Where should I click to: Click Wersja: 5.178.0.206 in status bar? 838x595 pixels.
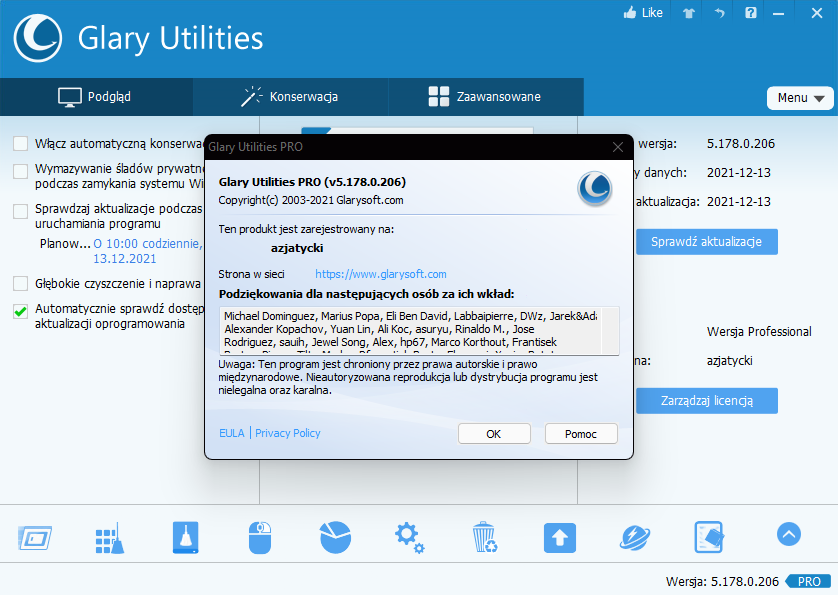coord(722,582)
